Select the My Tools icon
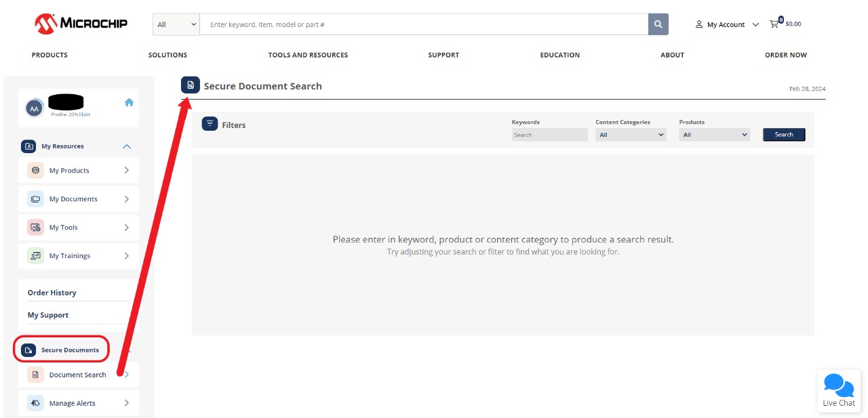The width and height of the screenshot is (868, 418). [35, 227]
